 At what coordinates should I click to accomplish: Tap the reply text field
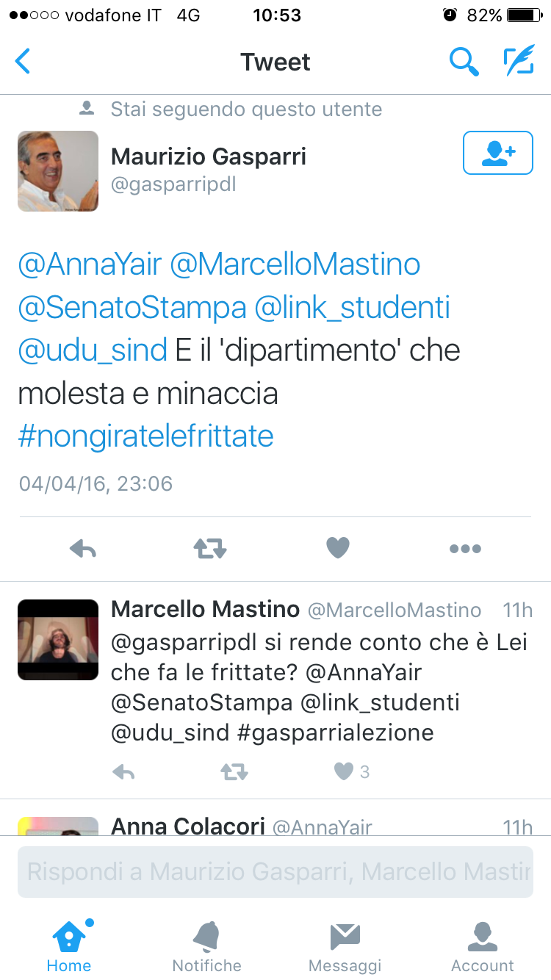coord(275,872)
